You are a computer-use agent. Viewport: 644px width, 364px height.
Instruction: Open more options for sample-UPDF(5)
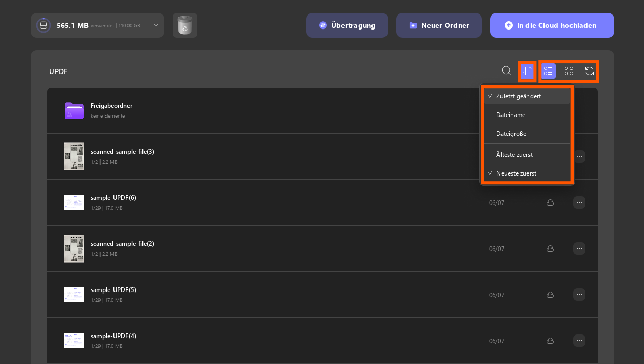[579, 295]
